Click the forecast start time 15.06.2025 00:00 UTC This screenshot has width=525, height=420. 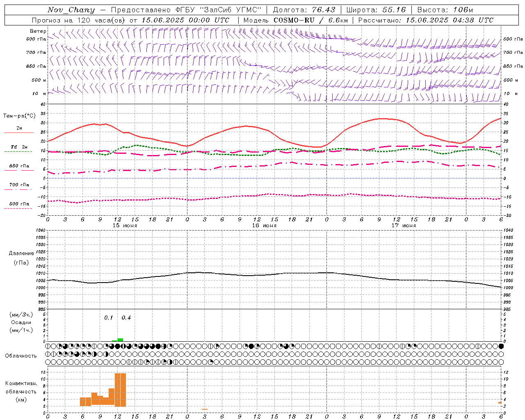coord(185,20)
